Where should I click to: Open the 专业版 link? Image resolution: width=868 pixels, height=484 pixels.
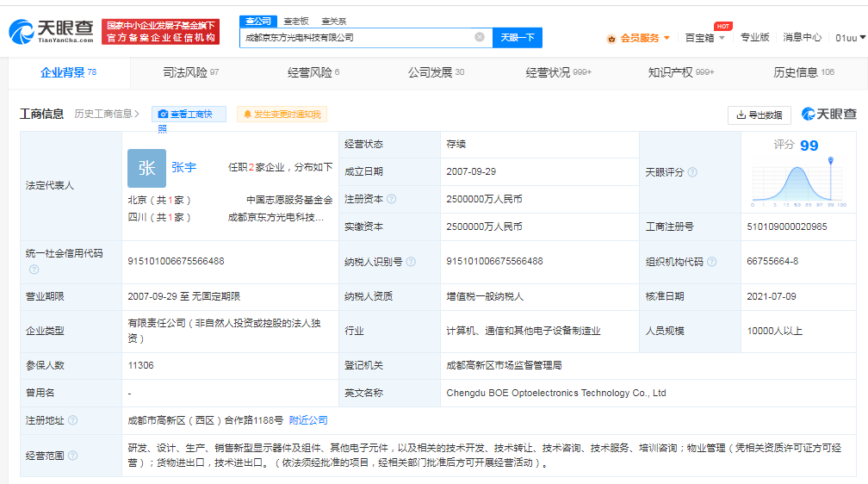(754, 37)
